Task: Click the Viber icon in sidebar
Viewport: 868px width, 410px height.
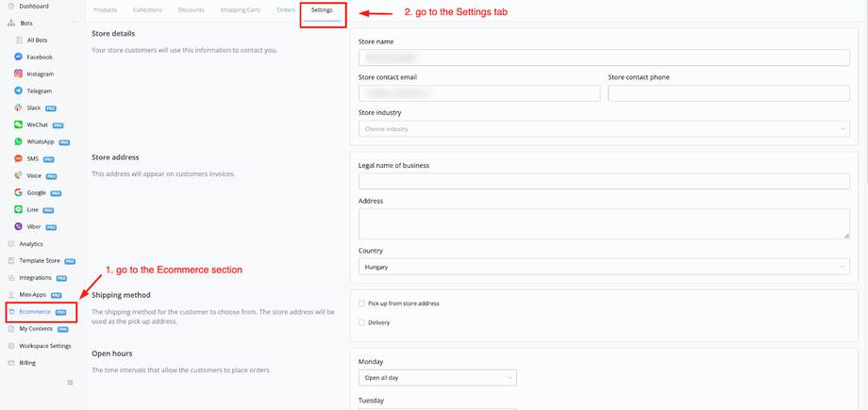Action: tap(19, 227)
